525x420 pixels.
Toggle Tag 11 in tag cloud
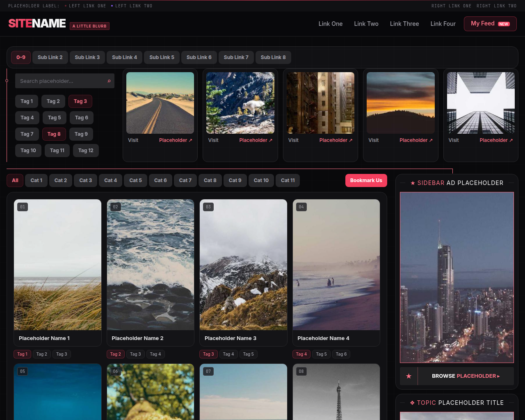point(57,151)
